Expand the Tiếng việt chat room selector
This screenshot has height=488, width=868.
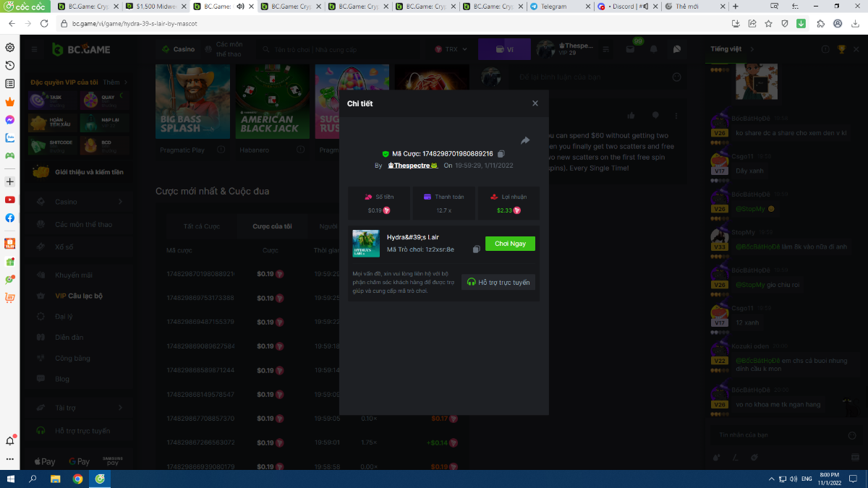click(x=752, y=49)
